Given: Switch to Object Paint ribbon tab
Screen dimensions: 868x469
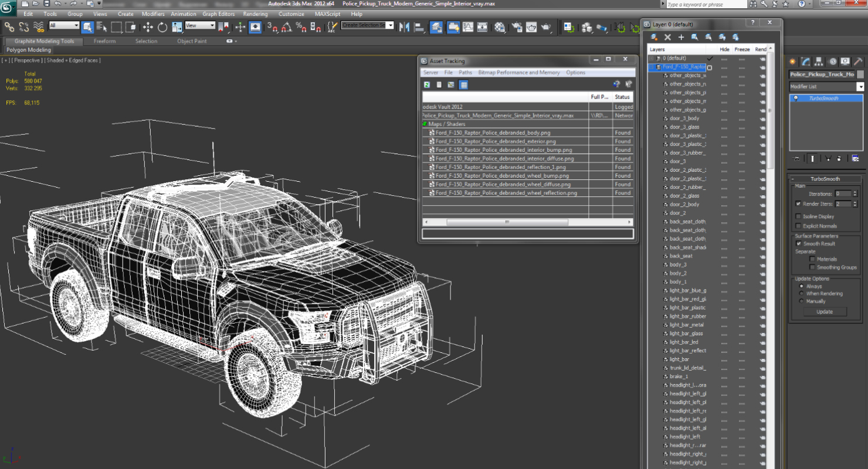Looking at the screenshot, I should coord(192,41).
